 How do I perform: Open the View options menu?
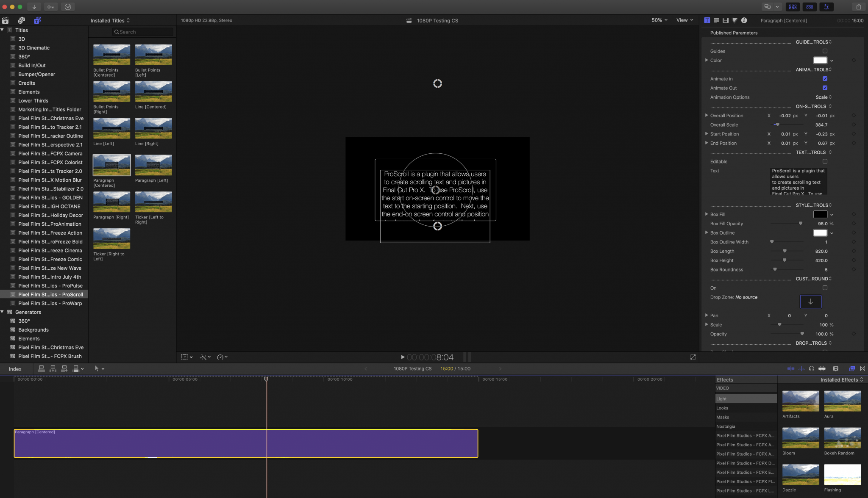685,20
